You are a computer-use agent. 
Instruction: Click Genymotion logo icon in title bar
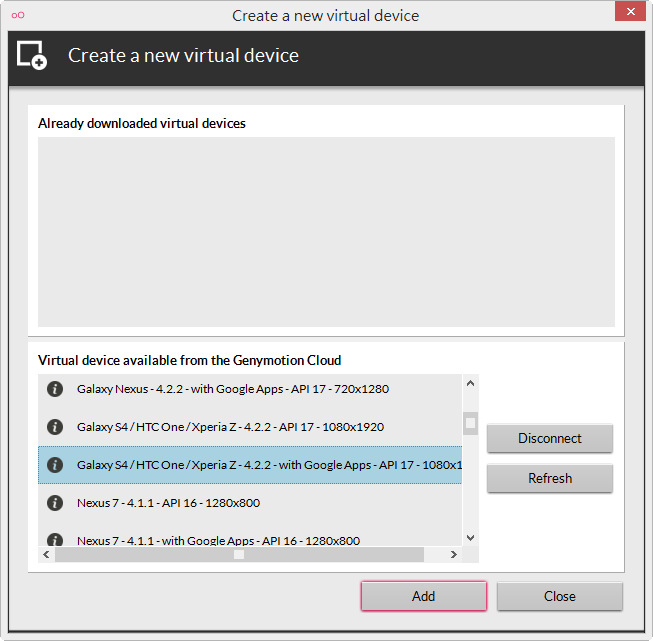tap(18, 15)
